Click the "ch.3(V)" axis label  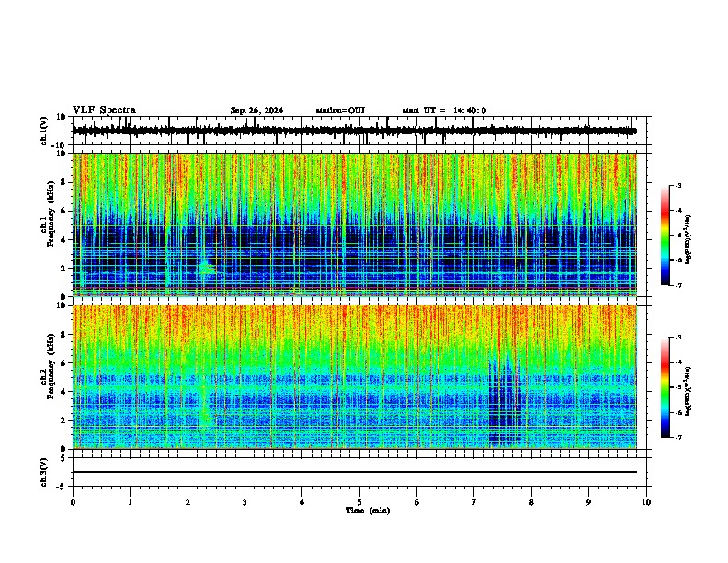(x=44, y=472)
